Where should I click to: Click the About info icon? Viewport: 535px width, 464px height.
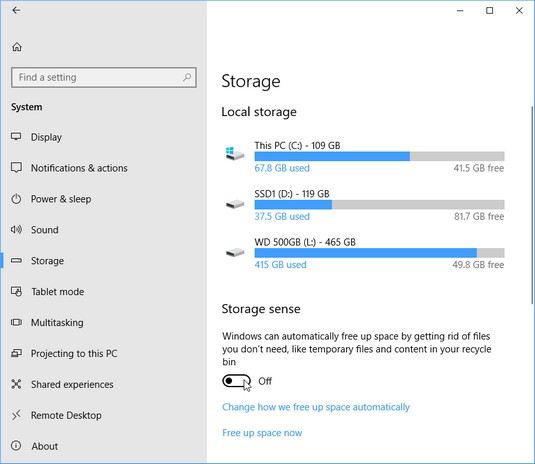point(16,446)
